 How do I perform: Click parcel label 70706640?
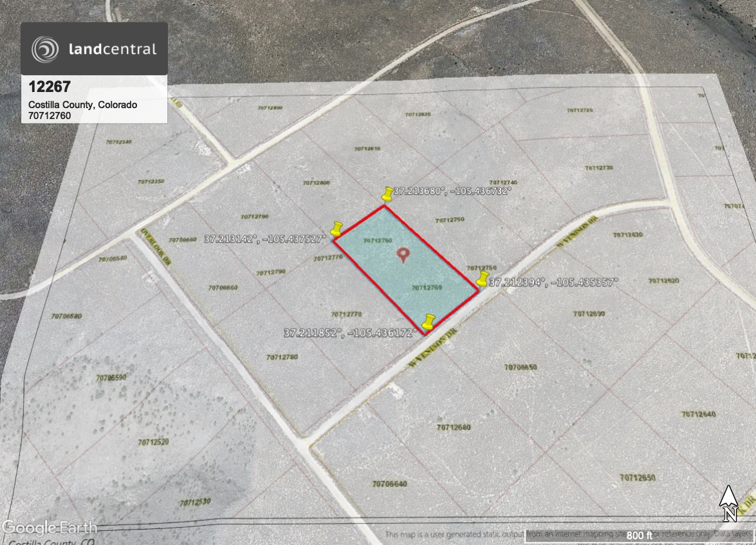tap(389, 484)
